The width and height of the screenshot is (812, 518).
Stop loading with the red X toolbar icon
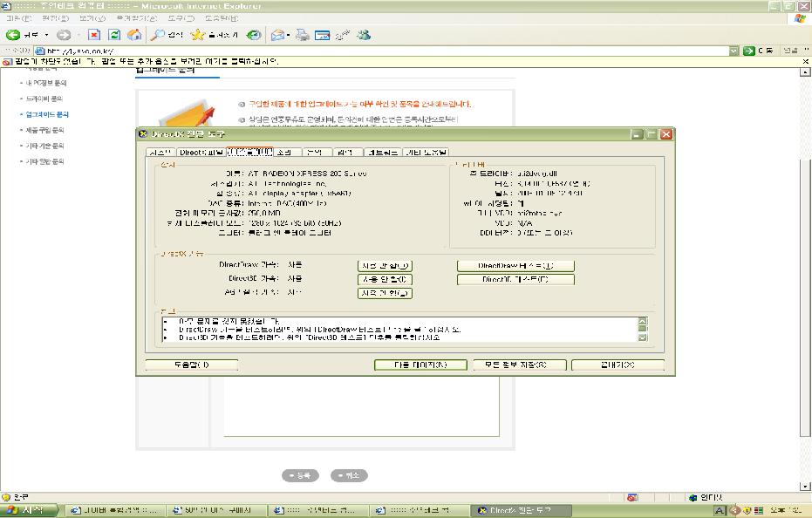coord(93,35)
